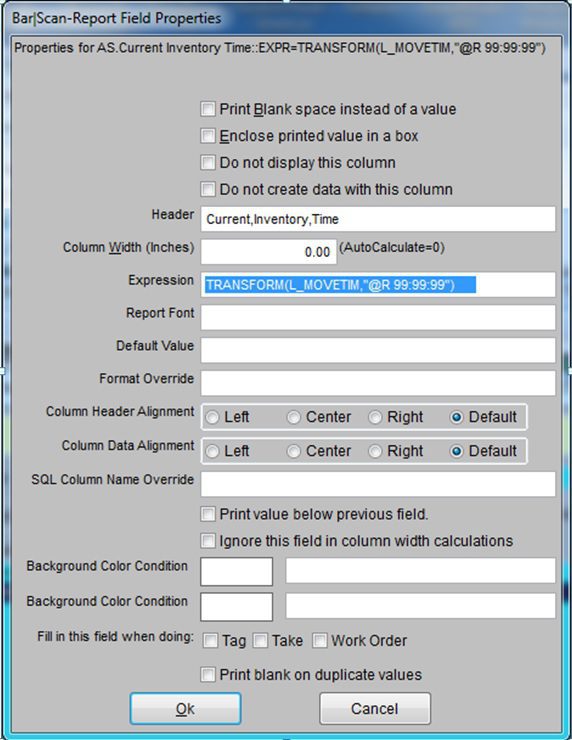Click the Header text field

point(378,219)
